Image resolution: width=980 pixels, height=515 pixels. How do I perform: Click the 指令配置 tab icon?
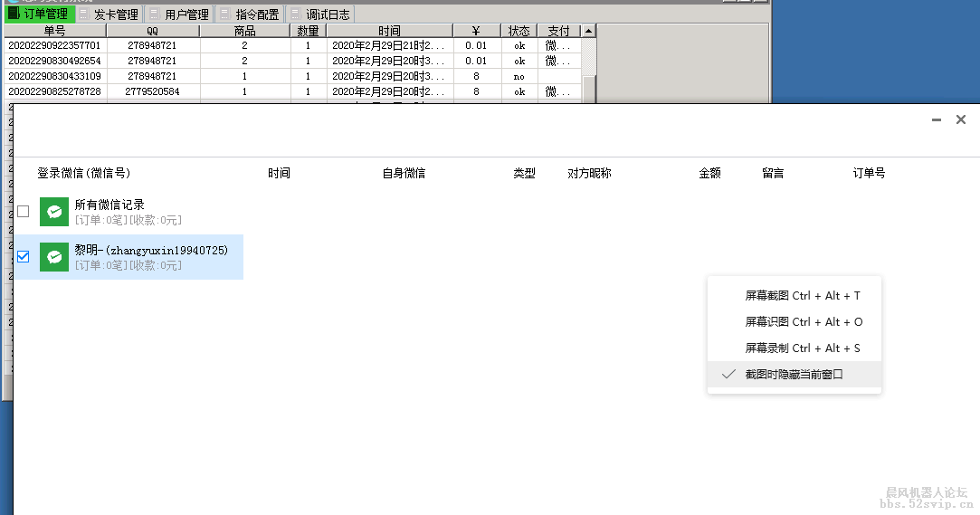pos(225,14)
